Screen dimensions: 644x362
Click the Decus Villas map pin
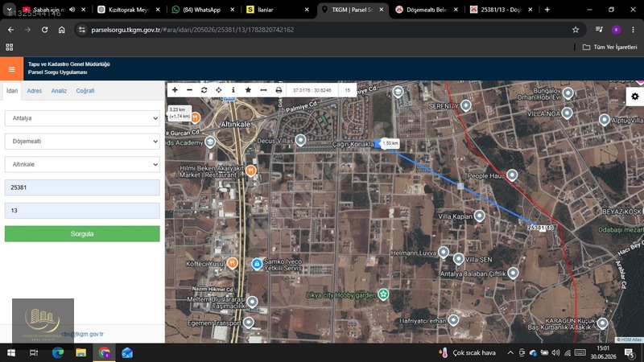[300, 140]
